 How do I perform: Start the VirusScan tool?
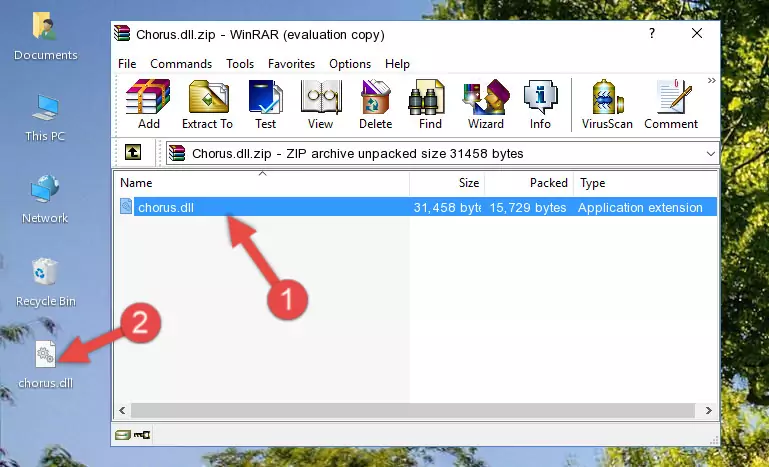[x=607, y=104]
